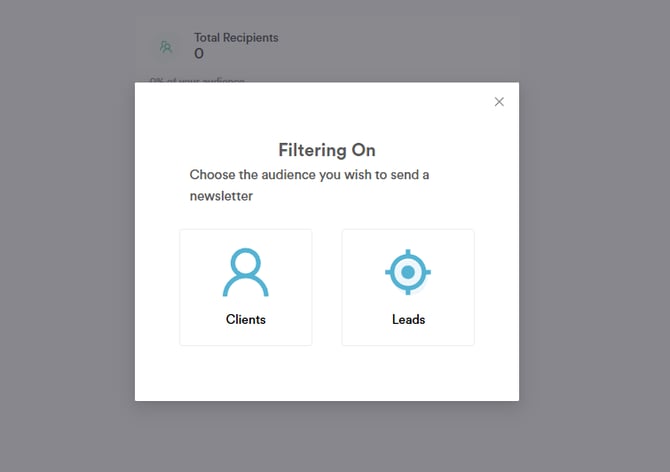This screenshot has width=670, height=472.
Task: Click the dimmed area below the dialog
Action: [x=327, y=438]
